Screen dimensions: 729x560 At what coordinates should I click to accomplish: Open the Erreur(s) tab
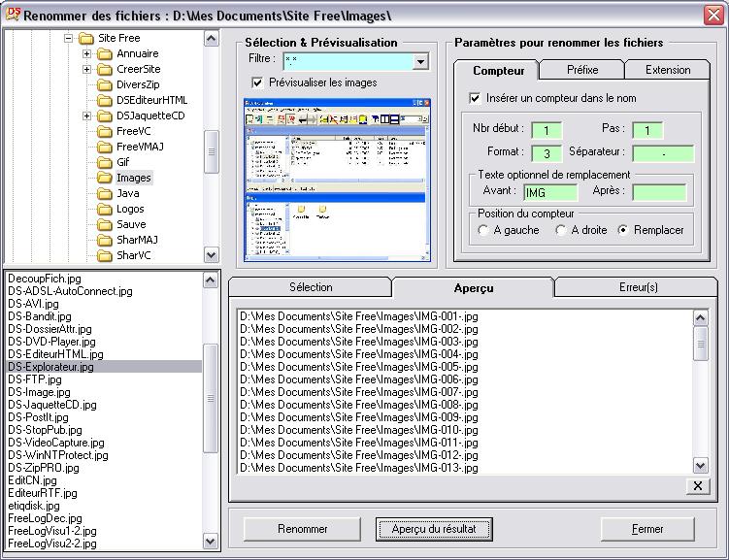tap(637, 287)
